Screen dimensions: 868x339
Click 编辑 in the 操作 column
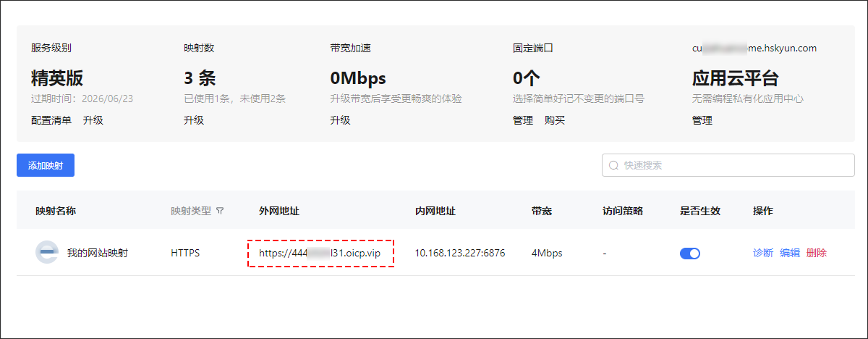pos(789,253)
